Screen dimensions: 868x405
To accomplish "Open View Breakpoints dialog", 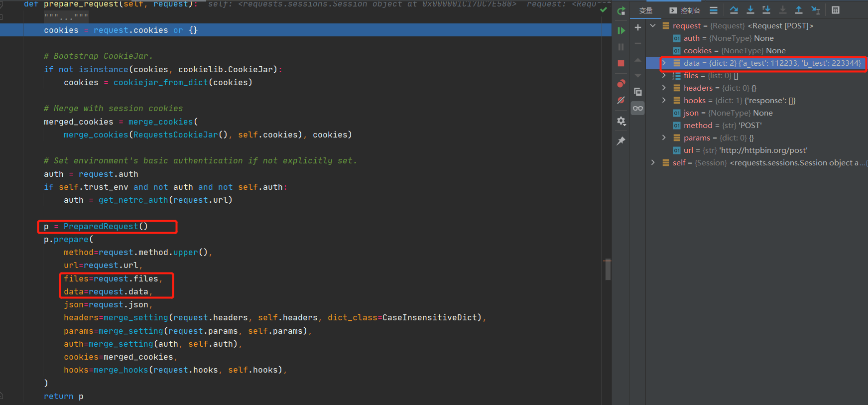I will click(x=621, y=83).
